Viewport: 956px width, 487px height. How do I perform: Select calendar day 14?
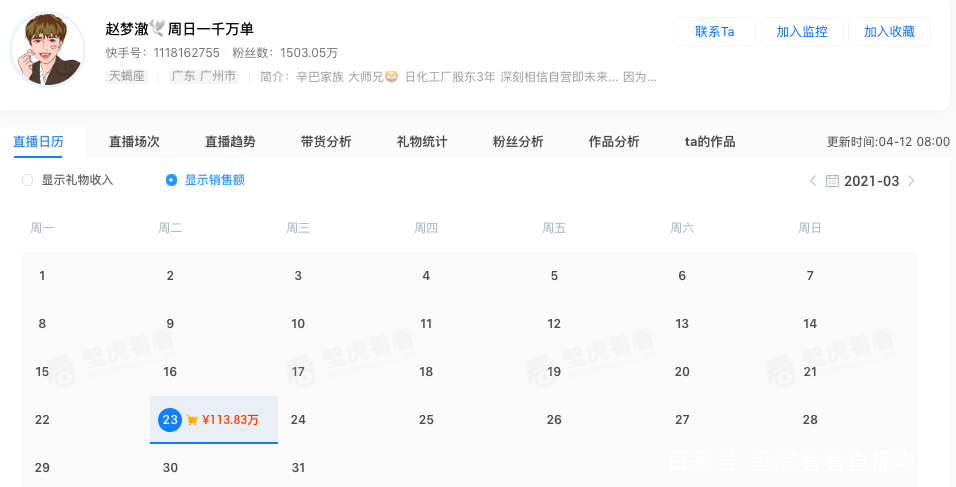[x=810, y=324]
